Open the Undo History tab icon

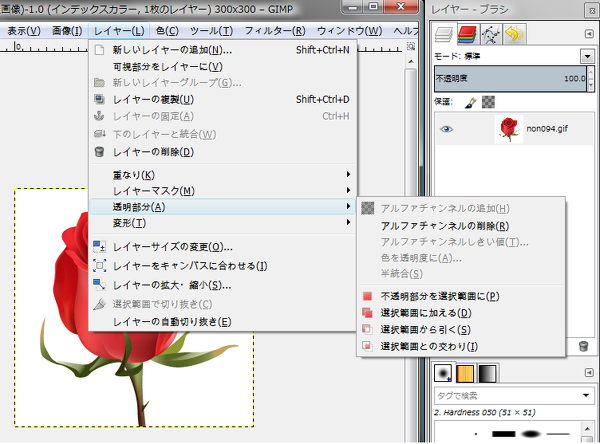click(513, 35)
